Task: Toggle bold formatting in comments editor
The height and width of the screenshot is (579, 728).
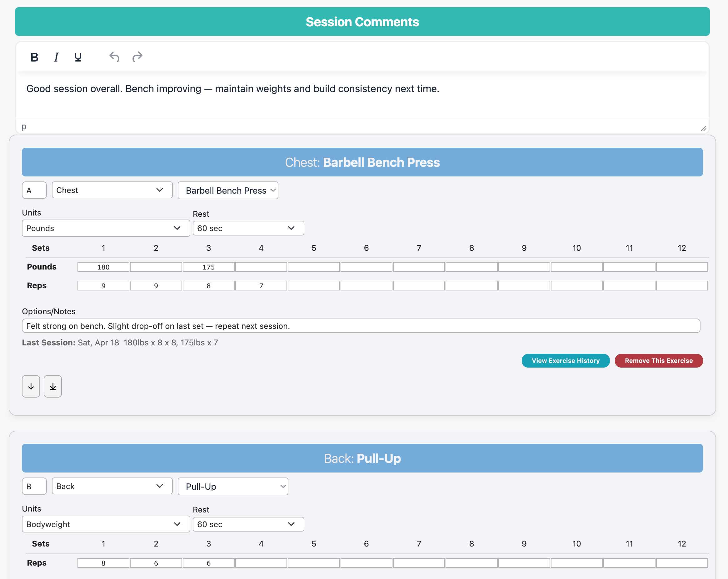Action: pos(34,57)
